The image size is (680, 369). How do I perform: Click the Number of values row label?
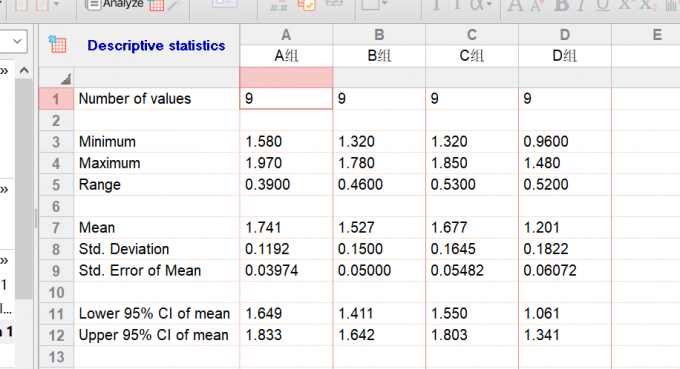point(135,99)
